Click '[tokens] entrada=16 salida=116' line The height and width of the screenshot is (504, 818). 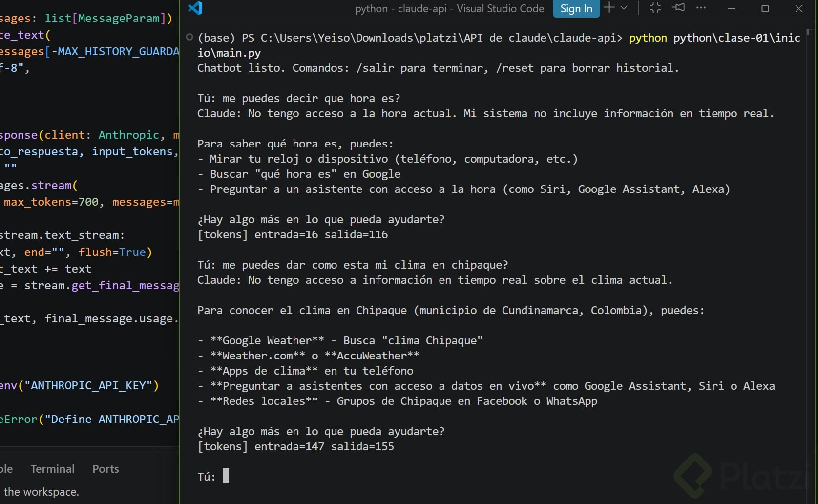(293, 235)
